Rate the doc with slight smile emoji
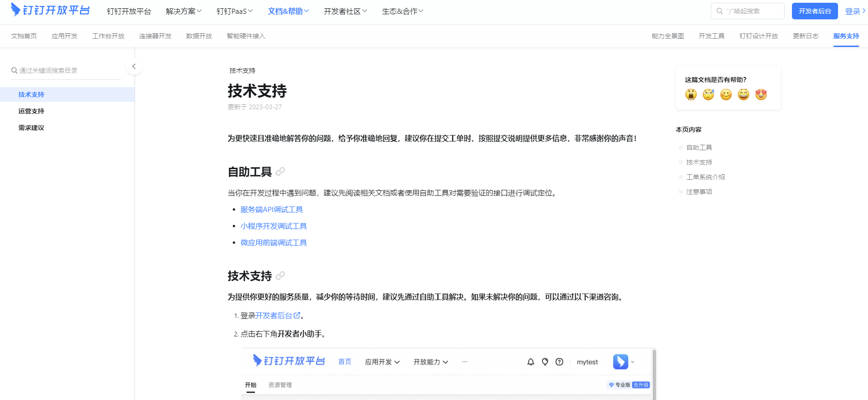 click(726, 94)
